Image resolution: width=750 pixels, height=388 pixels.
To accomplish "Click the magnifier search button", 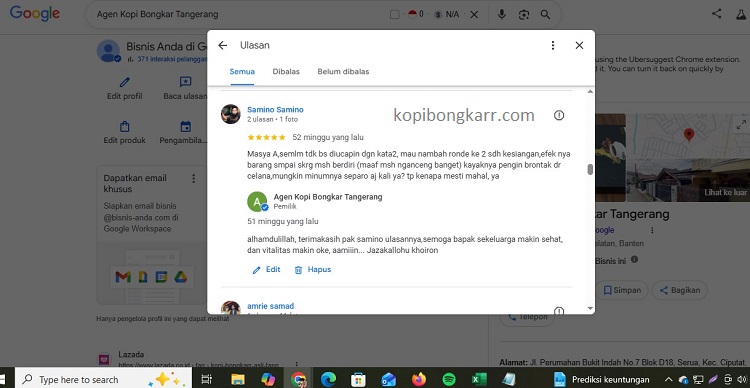I will pos(545,14).
